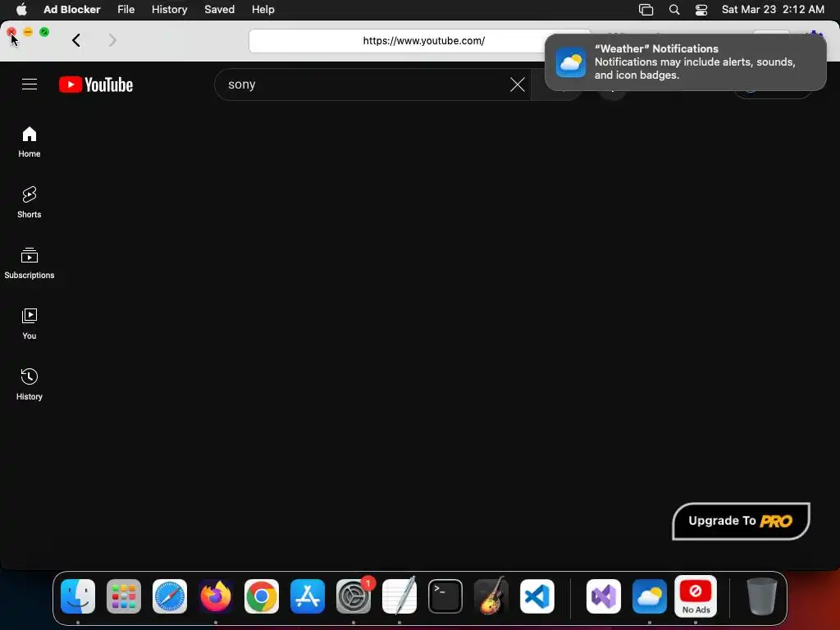Open the Saved menu
This screenshot has width=840, height=630.
click(219, 10)
